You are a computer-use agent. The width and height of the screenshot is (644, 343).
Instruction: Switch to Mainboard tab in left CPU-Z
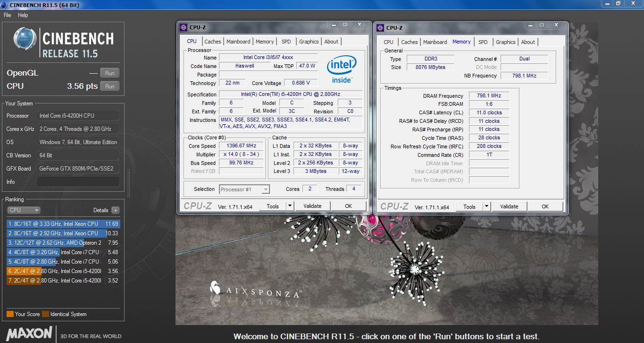point(238,42)
